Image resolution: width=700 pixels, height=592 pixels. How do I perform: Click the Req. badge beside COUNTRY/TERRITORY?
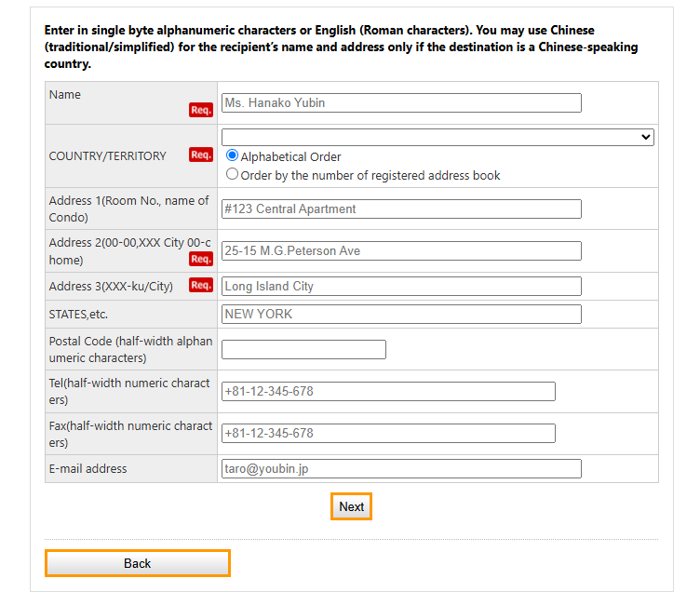201,155
